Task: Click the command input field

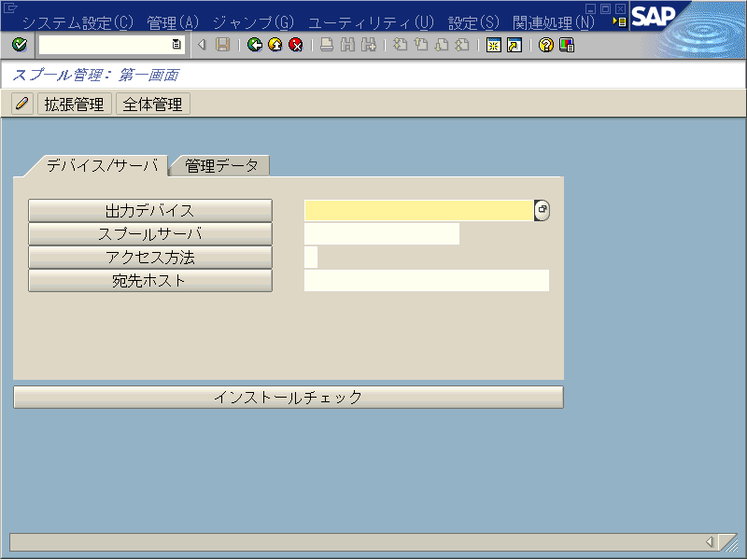Action: tap(106, 45)
